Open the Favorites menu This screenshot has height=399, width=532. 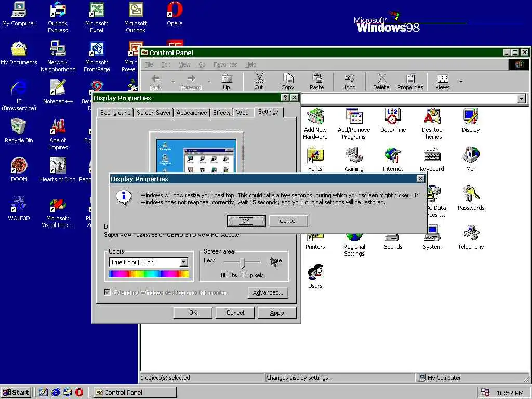point(225,64)
